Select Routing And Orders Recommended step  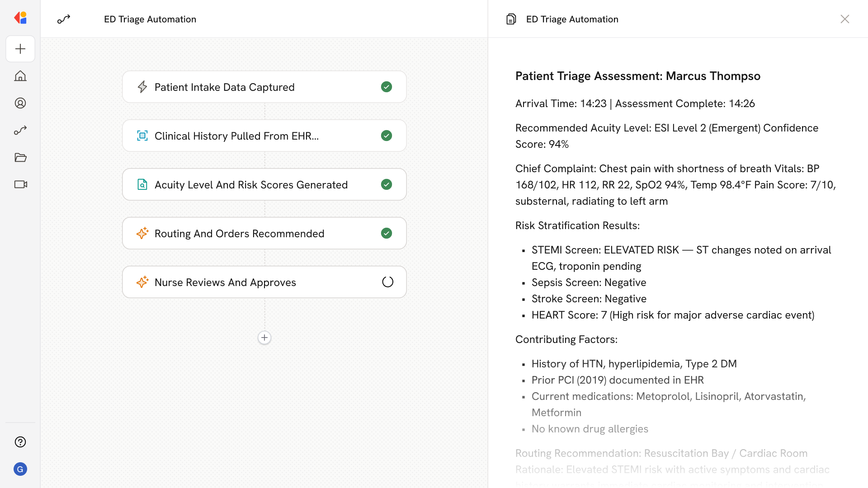239,234
